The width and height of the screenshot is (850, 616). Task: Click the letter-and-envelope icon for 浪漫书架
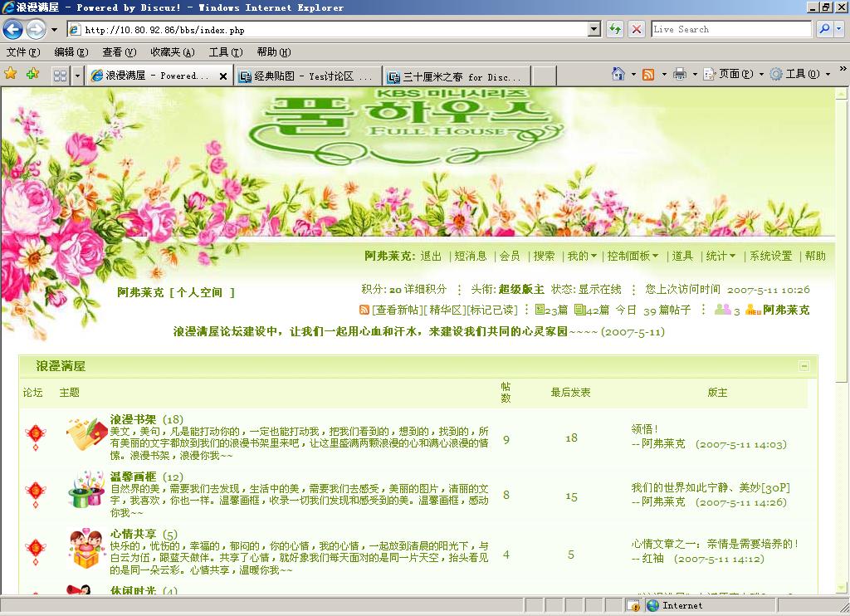tap(86, 433)
